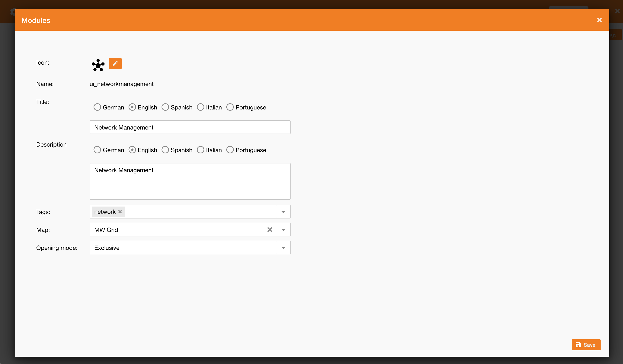
Task: Select English for the Title language
Action: point(132,107)
